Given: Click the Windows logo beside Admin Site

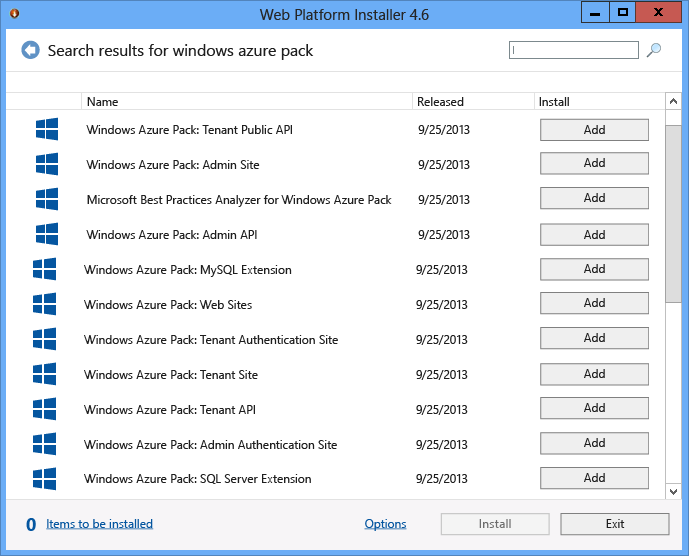Looking at the screenshot, I should click(x=47, y=164).
